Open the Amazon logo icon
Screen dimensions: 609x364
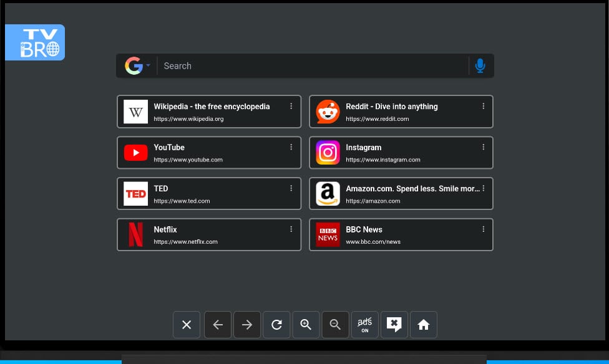[328, 194]
